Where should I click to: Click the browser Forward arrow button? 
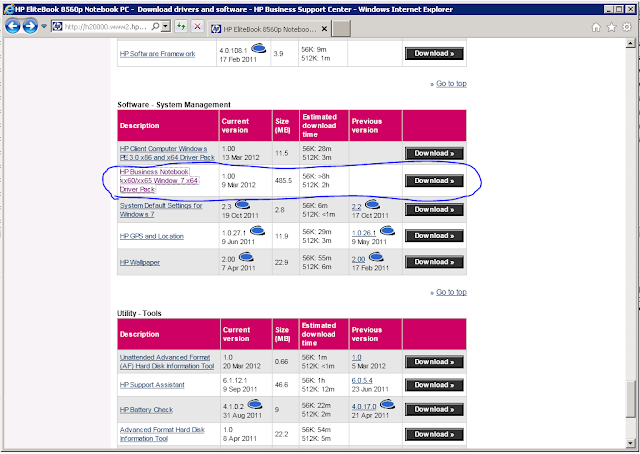click(30, 27)
